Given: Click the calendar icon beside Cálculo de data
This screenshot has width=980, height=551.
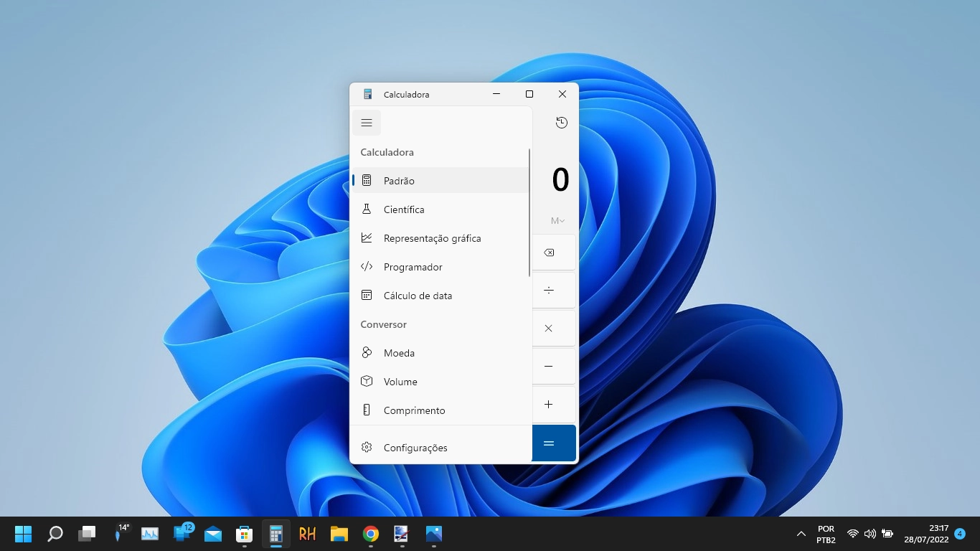Looking at the screenshot, I should [367, 295].
